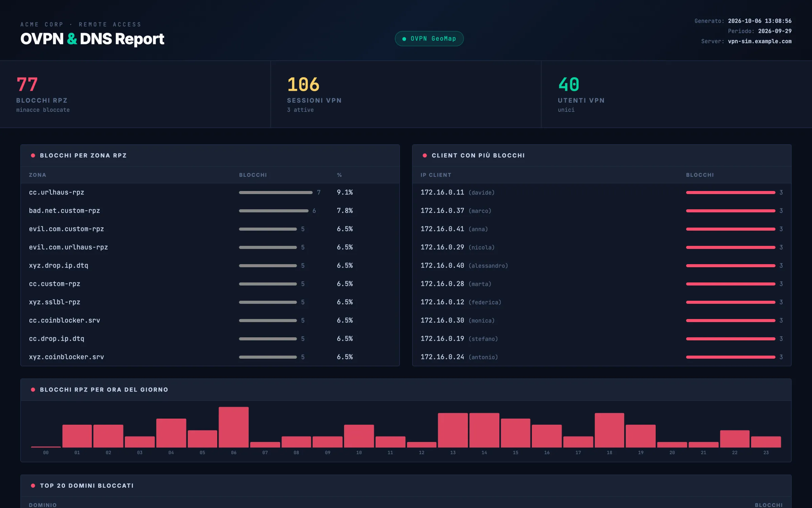The height and width of the screenshot is (508, 812).
Task: Click the hour 18 bar in chart
Action: 609,430
